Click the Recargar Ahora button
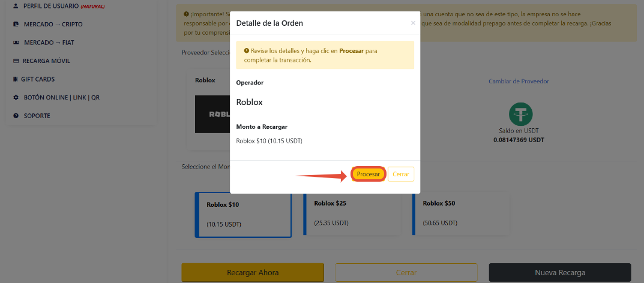 click(x=253, y=272)
